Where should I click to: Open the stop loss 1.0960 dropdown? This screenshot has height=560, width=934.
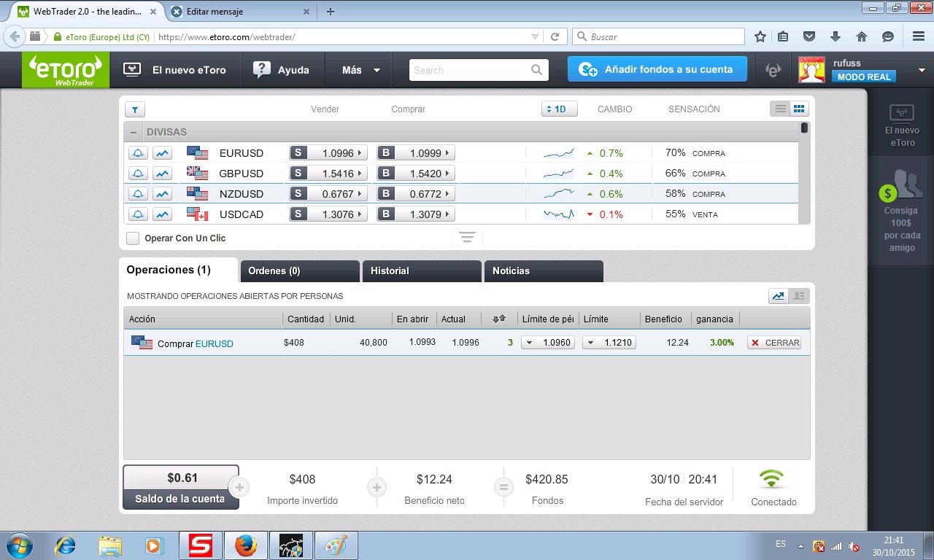tap(548, 343)
